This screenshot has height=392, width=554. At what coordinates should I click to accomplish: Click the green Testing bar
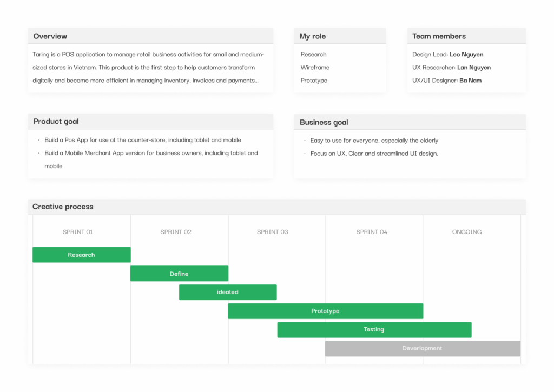click(x=374, y=329)
